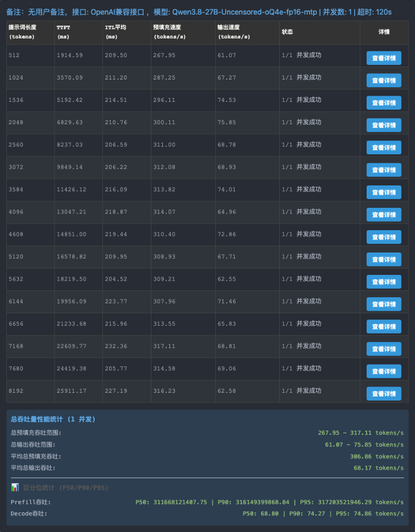Click the Decode吞吐 percentile values line
Image resolution: width=415 pixels, height=532 pixels.
323,514
